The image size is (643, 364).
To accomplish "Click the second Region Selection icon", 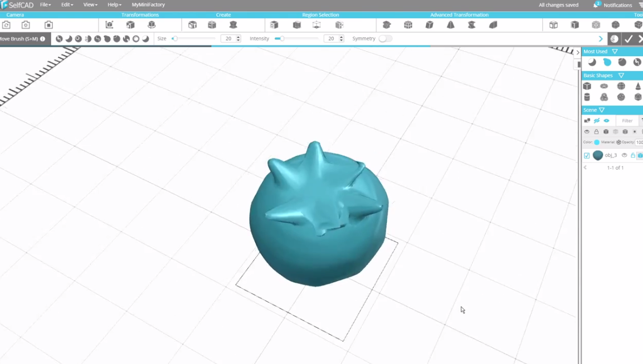I will point(297,25).
